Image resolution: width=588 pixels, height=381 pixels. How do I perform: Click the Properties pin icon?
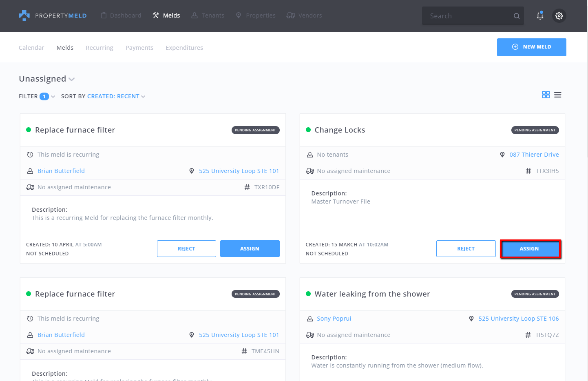239,16
